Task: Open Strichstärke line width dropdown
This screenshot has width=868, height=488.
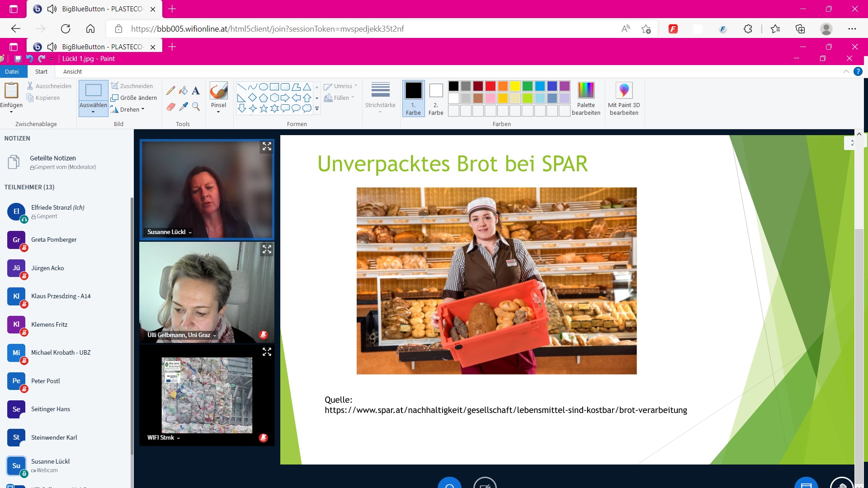Action: [380, 98]
